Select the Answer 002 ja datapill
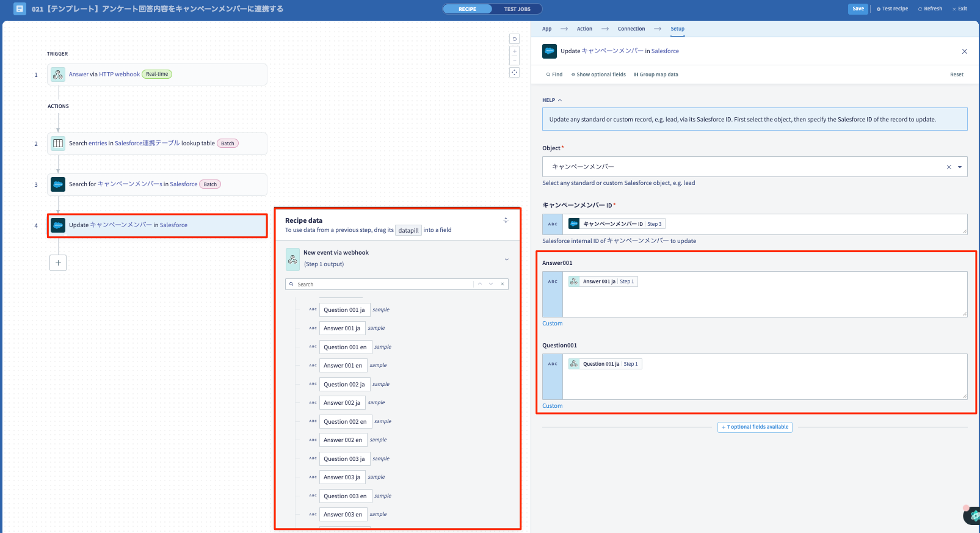 pos(342,403)
